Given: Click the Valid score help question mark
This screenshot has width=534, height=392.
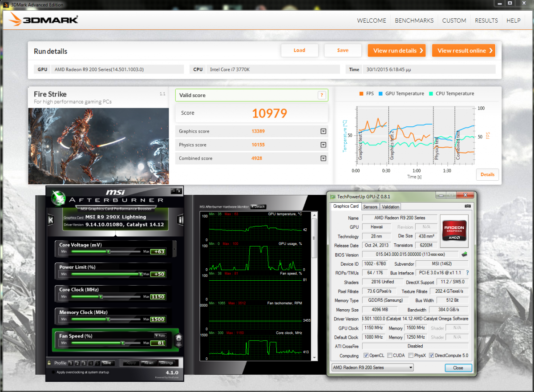Looking at the screenshot, I should (x=322, y=95).
